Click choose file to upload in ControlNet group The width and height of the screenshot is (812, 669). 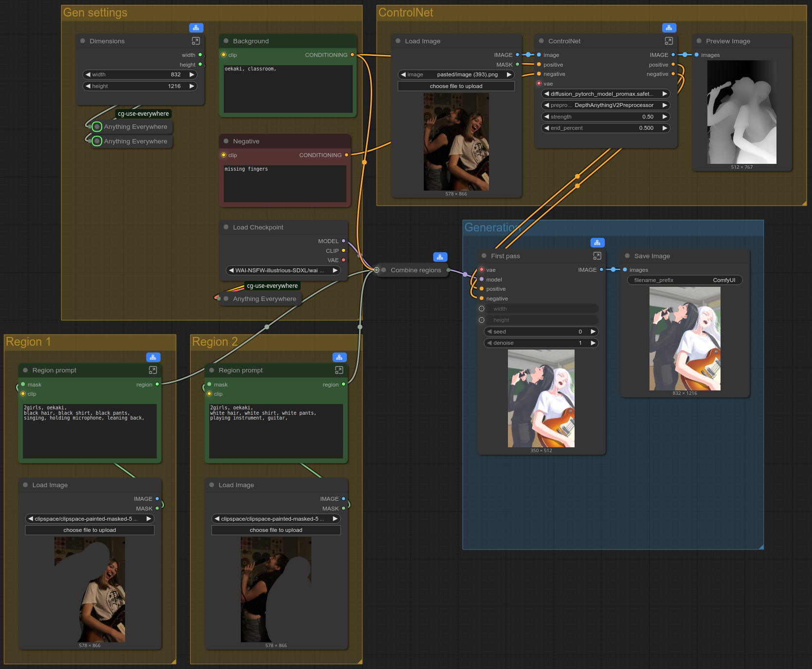(x=456, y=87)
